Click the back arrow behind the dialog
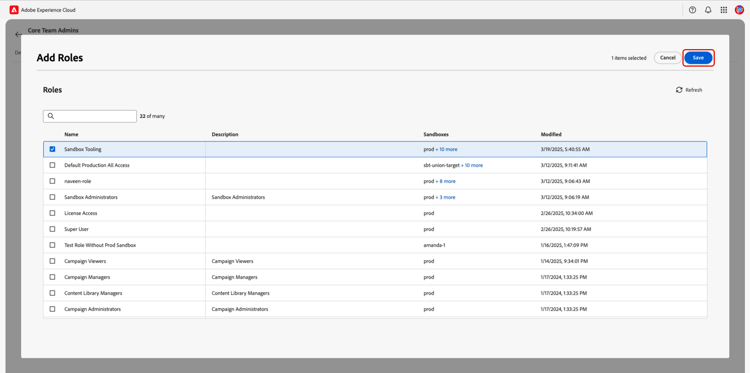This screenshot has width=750, height=373. tap(18, 34)
